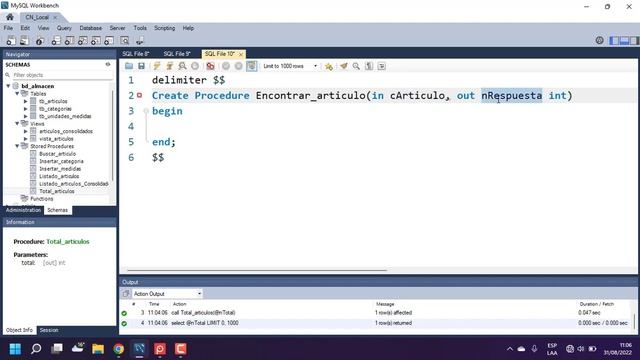Open the Server menu
This screenshot has width=640, height=360.
coord(117,28)
